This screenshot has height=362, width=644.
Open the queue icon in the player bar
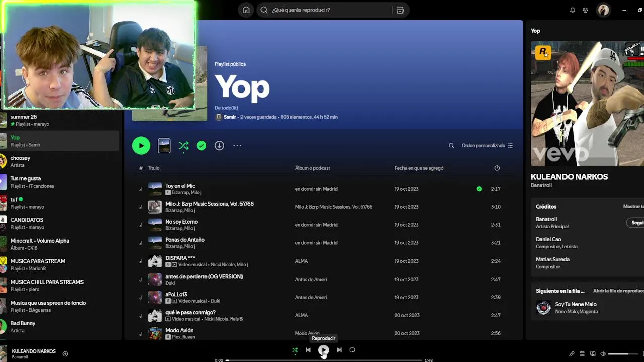[582, 354]
